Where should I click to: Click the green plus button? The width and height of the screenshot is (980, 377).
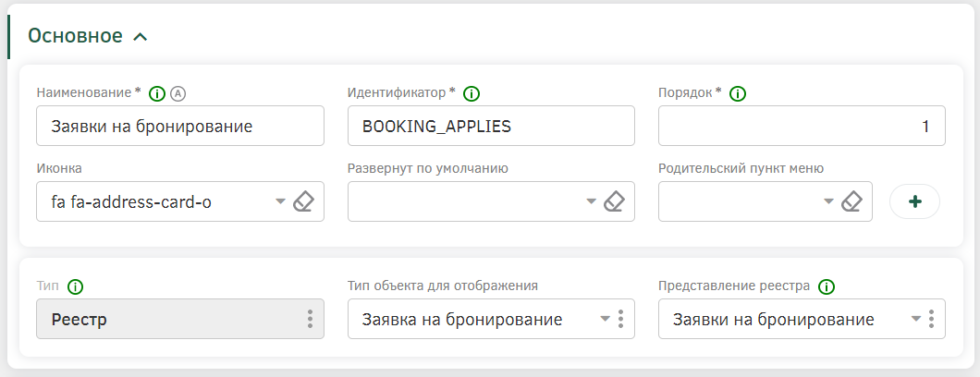914,201
